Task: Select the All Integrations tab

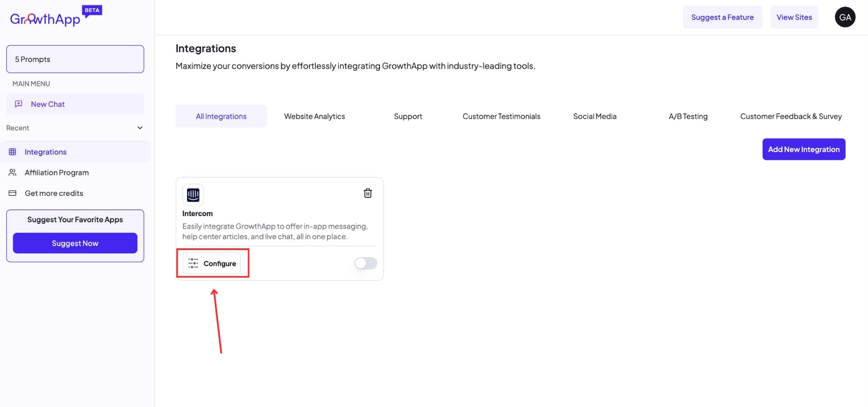Action: pyautogui.click(x=221, y=116)
